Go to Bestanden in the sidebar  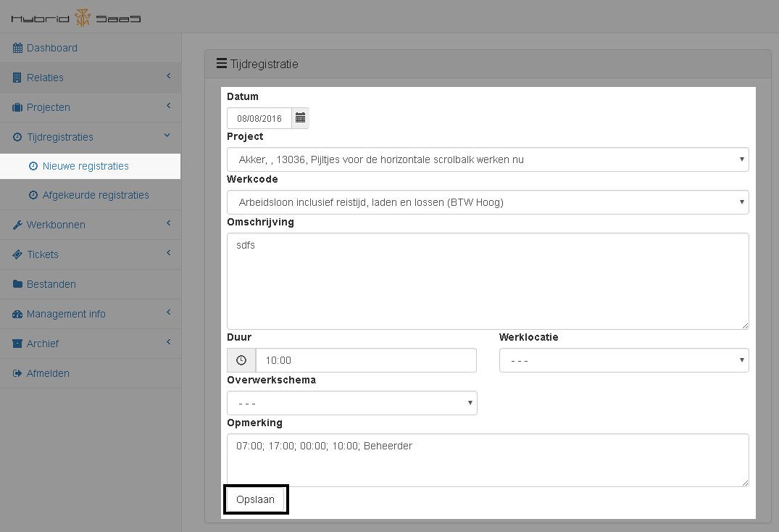tap(51, 284)
